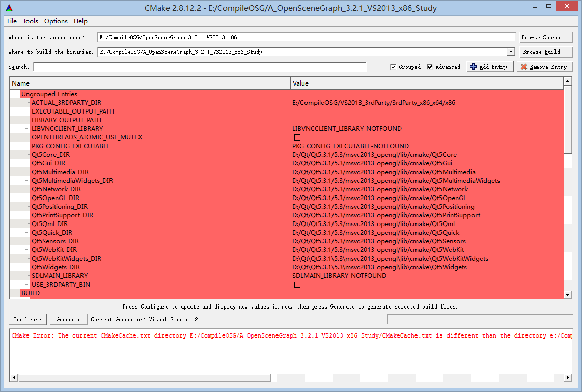Select the Qt5PrintSupport_DIR entry

click(62, 215)
